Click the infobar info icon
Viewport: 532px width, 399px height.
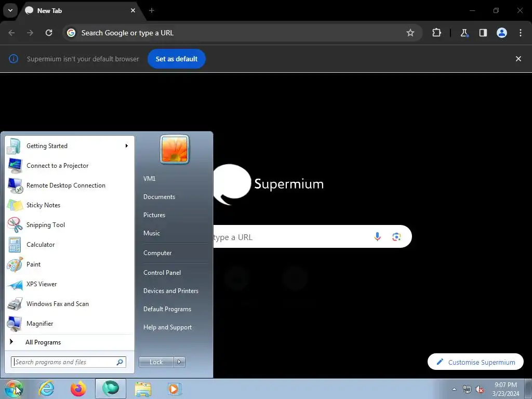13,59
